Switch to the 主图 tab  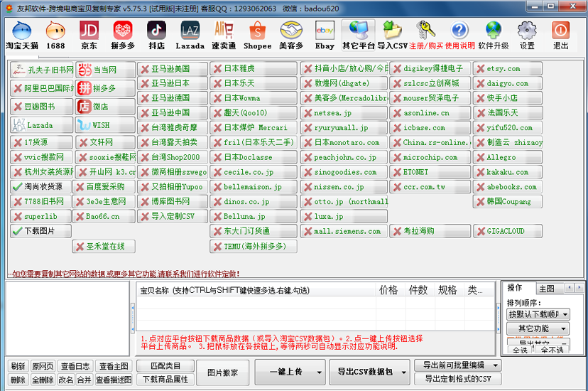546,289
